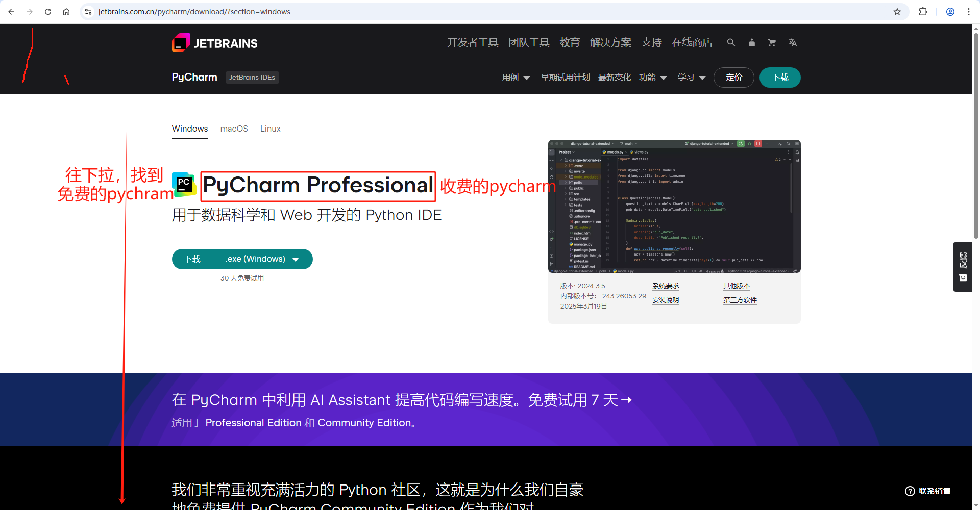Open 教育 menu

(x=570, y=42)
